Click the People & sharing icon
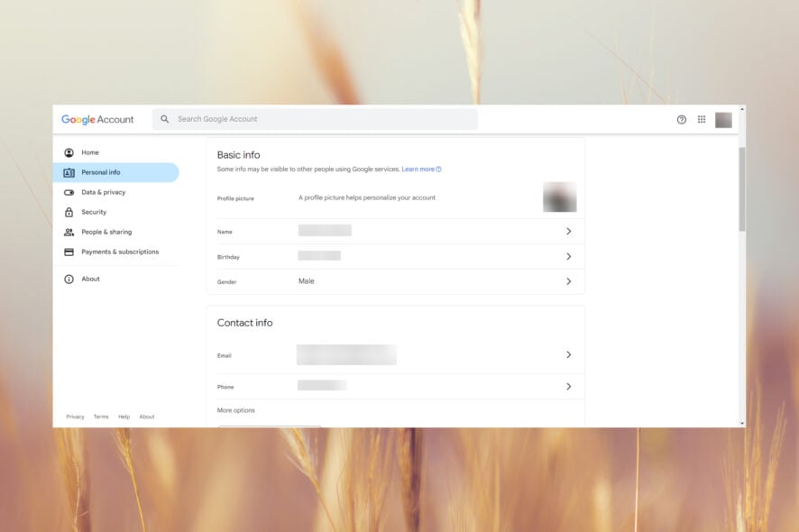 coord(68,231)
